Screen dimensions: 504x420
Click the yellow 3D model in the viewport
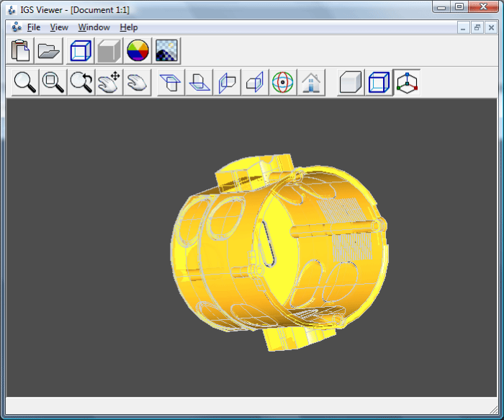tap(279, 252)
